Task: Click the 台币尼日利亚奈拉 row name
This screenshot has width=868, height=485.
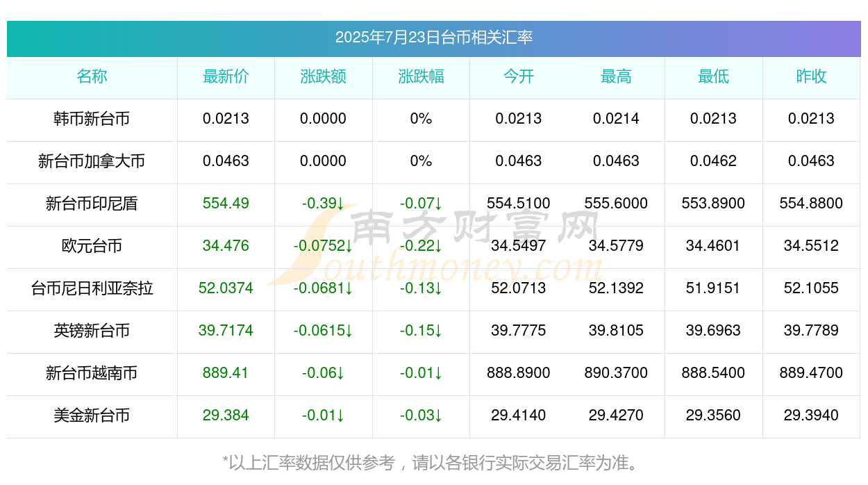Action: coord(92,288)
